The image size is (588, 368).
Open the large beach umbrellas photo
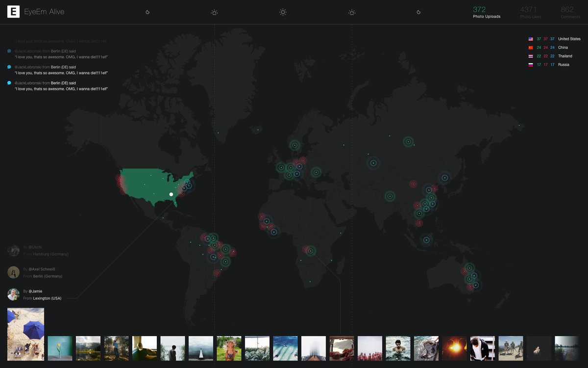[25, 334]
